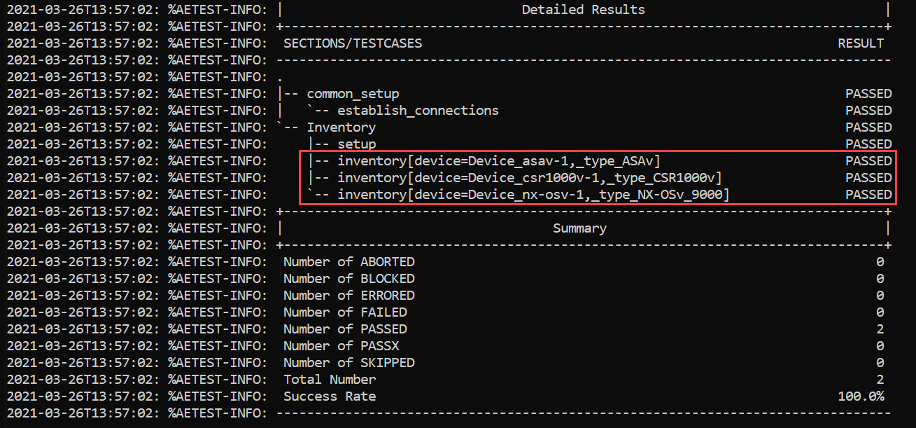Click the Inventory testcase entry
916x428 pixels.
click(x=341, y=128)
